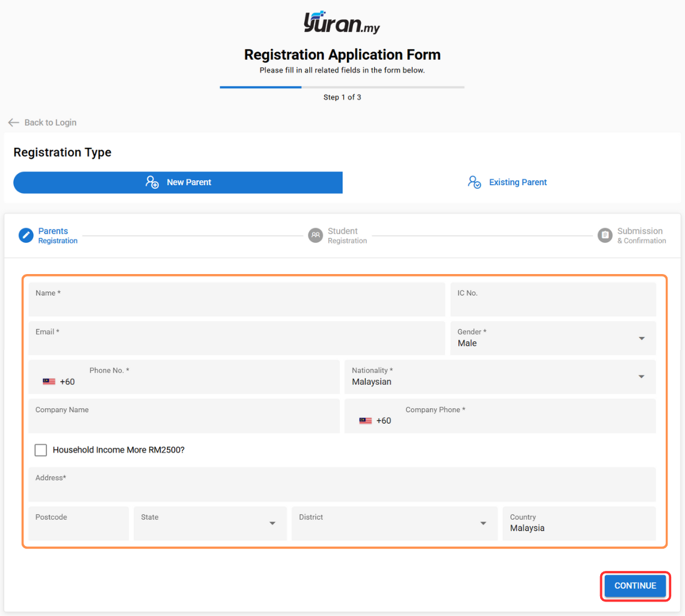Select the New Parent tab
685x616 pixels.
coord(178,182)
